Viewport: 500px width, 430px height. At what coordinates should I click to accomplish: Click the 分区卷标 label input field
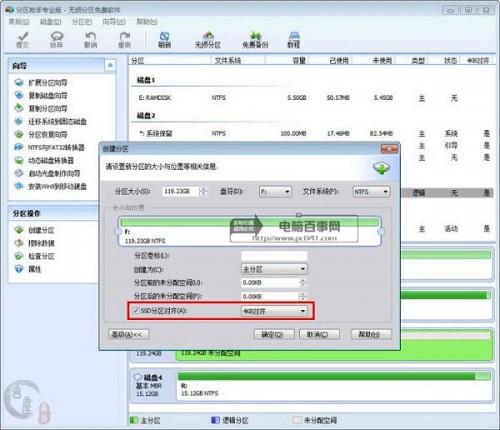274,256
